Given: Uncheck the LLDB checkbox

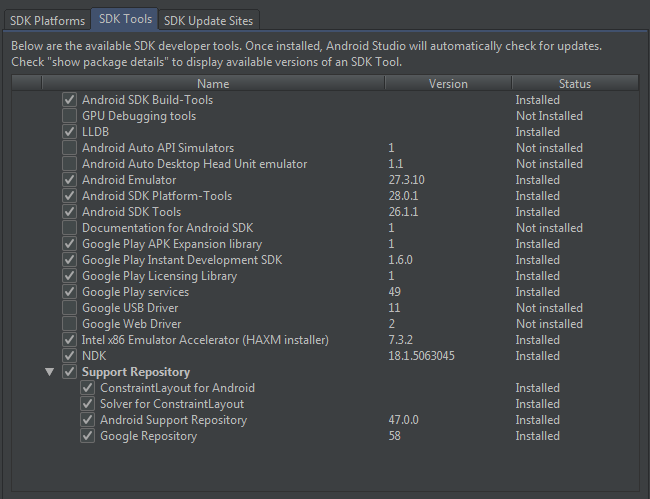Looking at the screenshot, I should (69, 132).
